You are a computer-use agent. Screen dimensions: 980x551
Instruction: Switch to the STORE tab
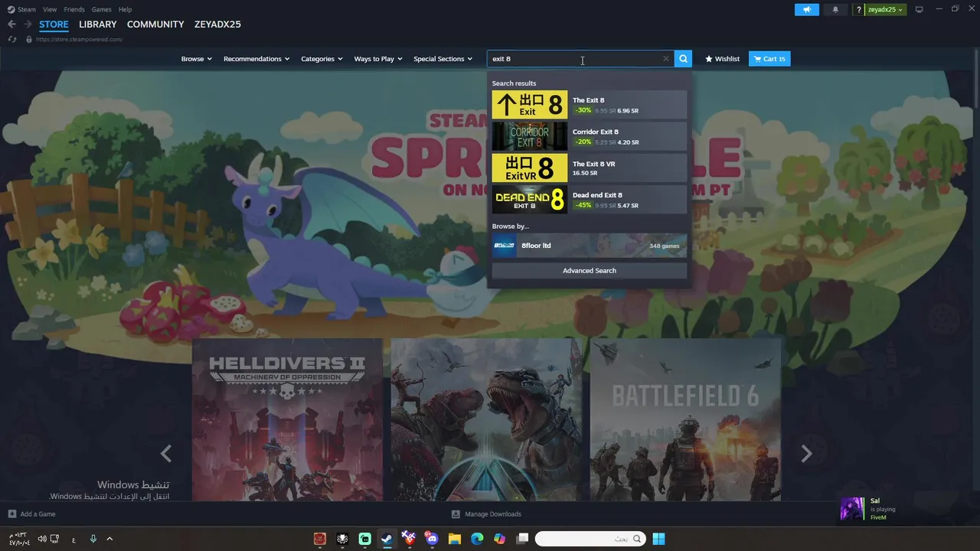[54, 24]
